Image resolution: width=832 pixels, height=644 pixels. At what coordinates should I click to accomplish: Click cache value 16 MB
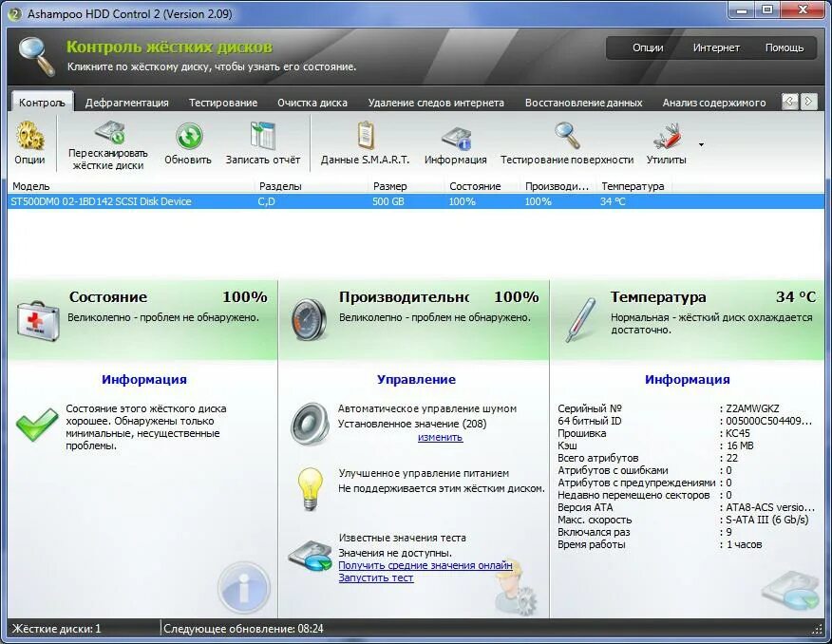[x=740, y=445]
